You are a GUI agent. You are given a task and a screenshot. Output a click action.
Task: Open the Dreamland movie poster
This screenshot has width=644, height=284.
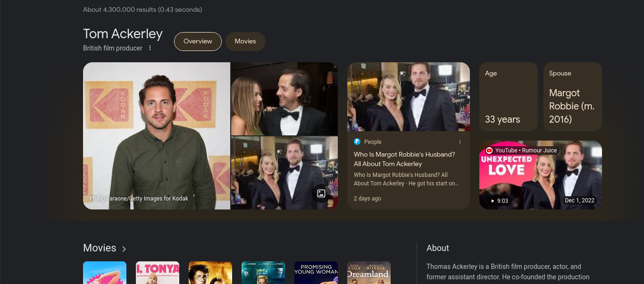click(x=369, y=273)
